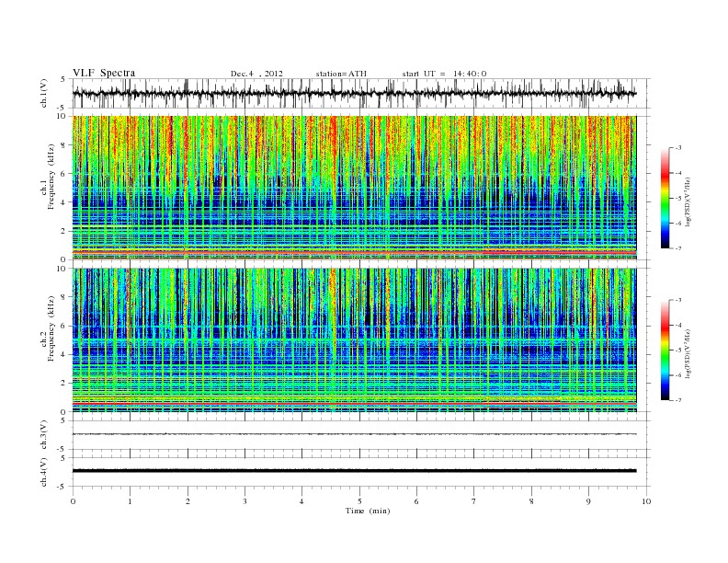Screen dimensions: 728x563
Task: Click the ch.2 "Frequency (kHz)" axis label
Action: 51,327
